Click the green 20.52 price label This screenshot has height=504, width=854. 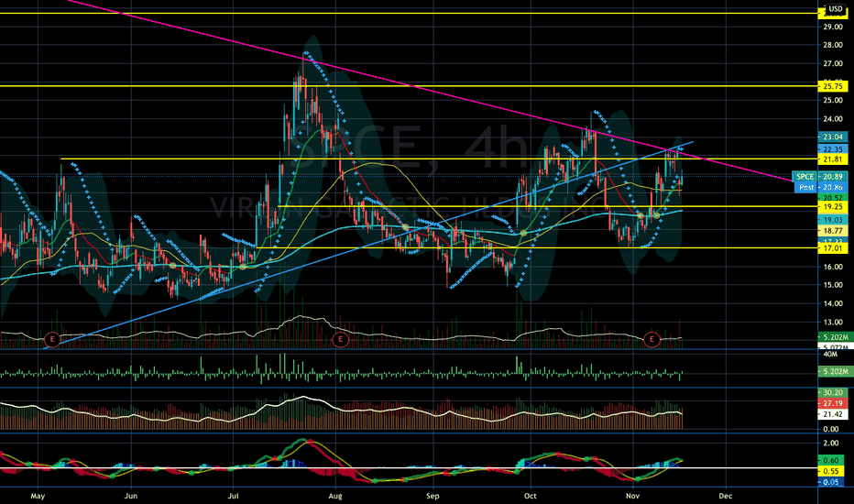point(833,198)
